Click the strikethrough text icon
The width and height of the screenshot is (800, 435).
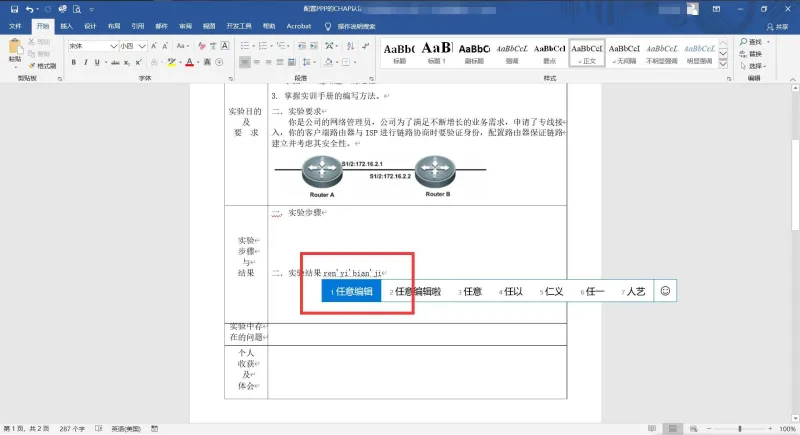[x=115, y=62]
